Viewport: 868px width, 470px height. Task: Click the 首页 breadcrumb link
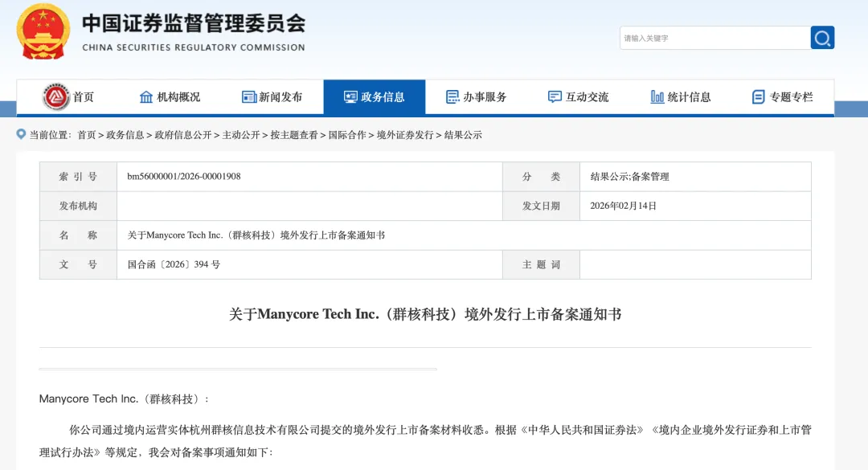[x=86, y=135]
